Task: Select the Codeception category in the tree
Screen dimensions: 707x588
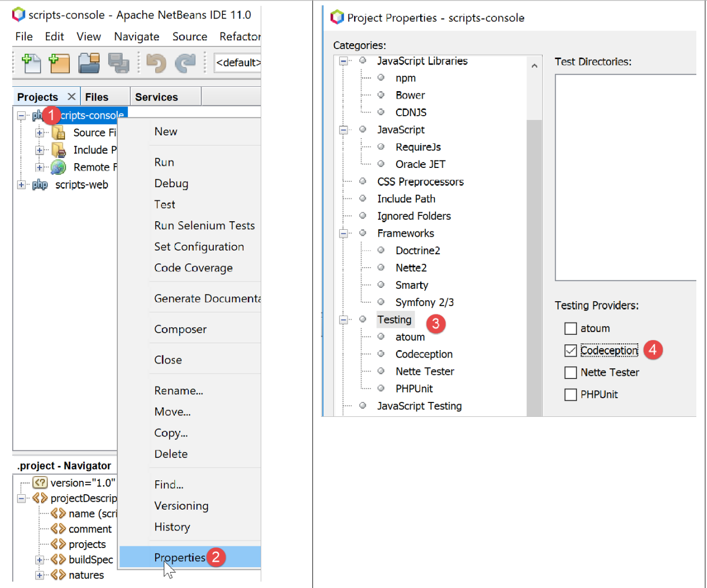Action: 423,354
